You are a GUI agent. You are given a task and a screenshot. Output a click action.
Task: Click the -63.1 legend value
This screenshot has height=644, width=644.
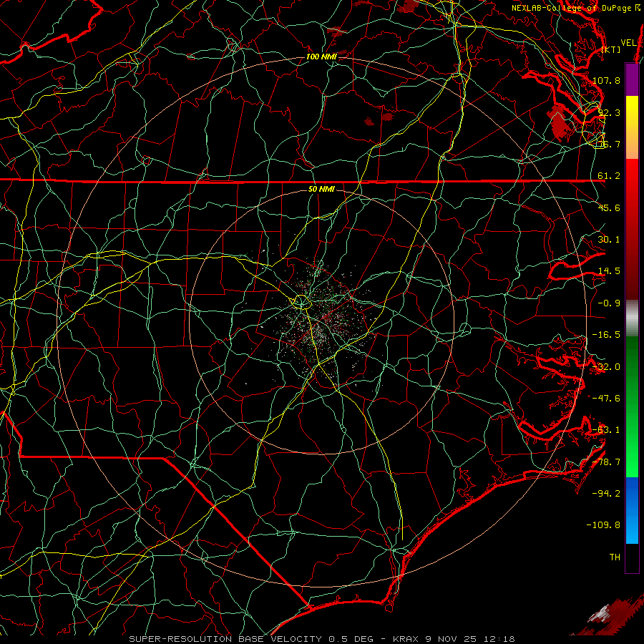coord(606,430)
